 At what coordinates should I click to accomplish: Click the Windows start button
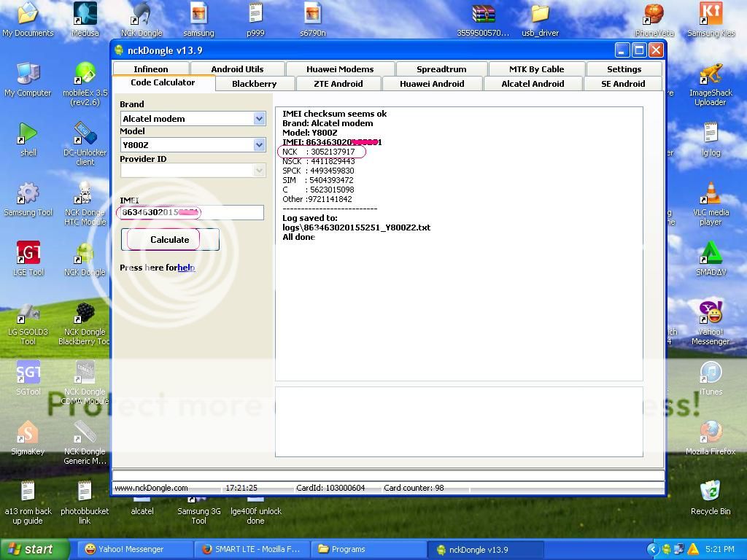(x=35, y=549)
